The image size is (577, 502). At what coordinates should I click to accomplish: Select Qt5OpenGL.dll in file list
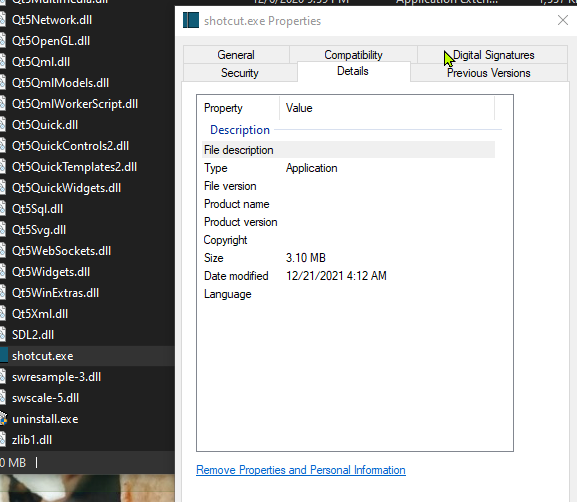point(51,41)
